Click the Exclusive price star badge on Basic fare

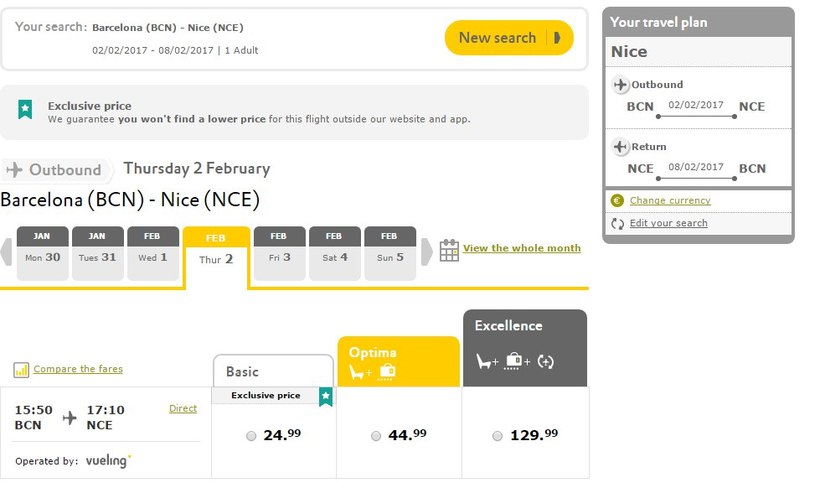coord(325,397)
